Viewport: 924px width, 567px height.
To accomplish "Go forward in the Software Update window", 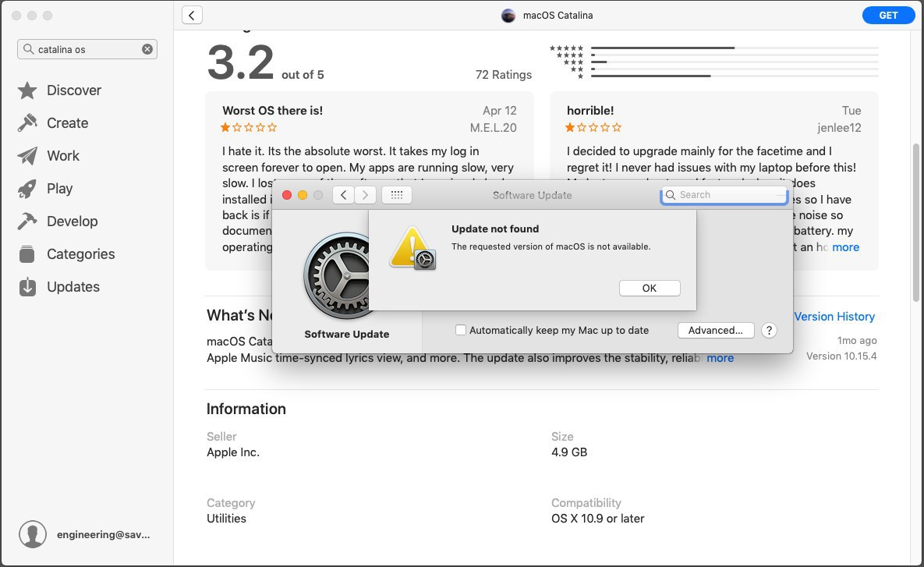I will (366, 195).
